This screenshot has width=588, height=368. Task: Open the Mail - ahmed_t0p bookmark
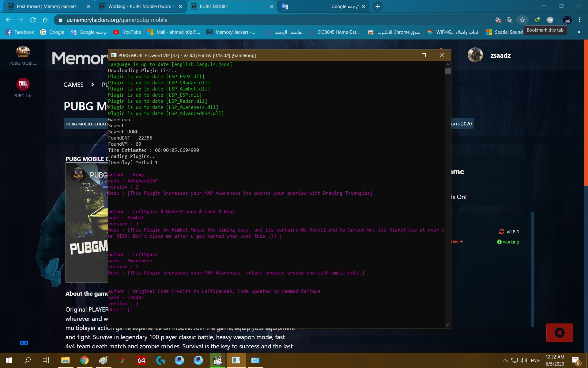174,32
